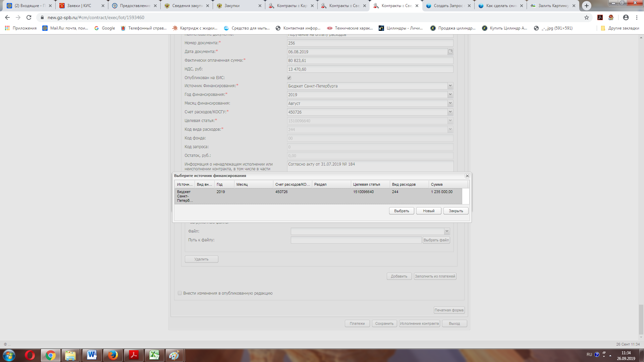This screenshot has width=644, height=362.
Task: Expand the Счет расходов/КОСГУ dropdown
Action: click(450, 112)
